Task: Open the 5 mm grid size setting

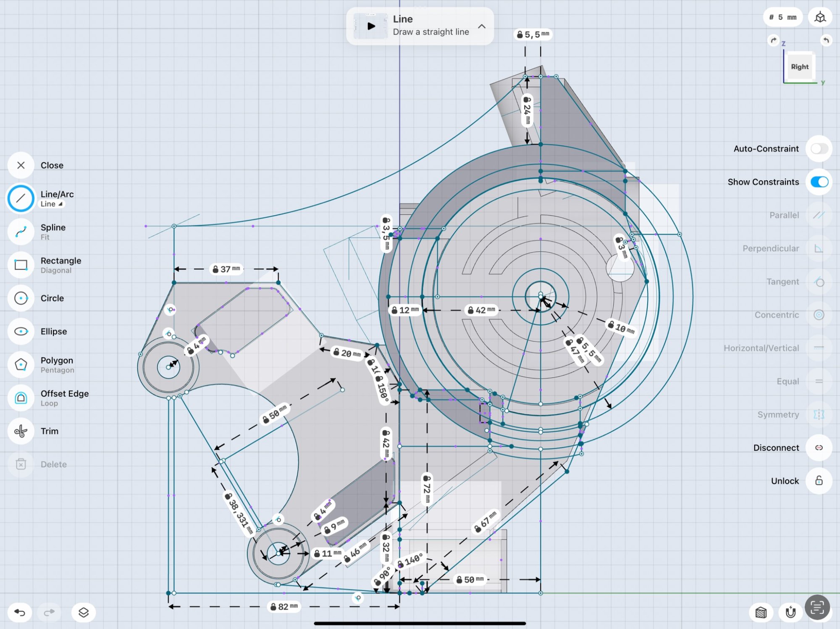Action: click(x=782, y=17)
